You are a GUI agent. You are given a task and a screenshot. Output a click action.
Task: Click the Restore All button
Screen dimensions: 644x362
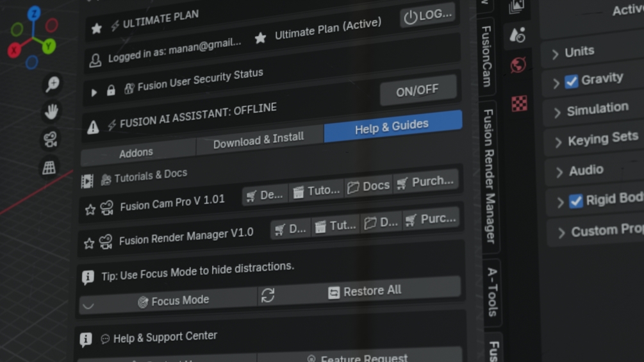click(x=365, y=291)
